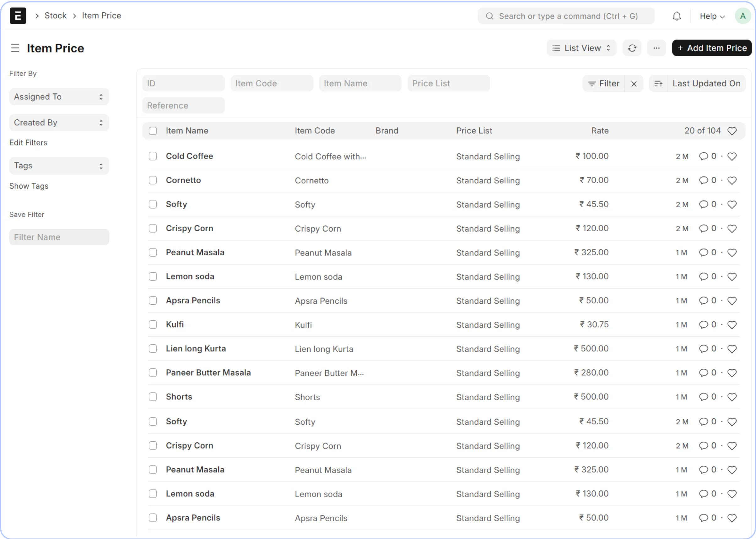This screenshot has width=756, height=539.
Task: Focus the Item Code filter field
Action: [x=272, y=83]
